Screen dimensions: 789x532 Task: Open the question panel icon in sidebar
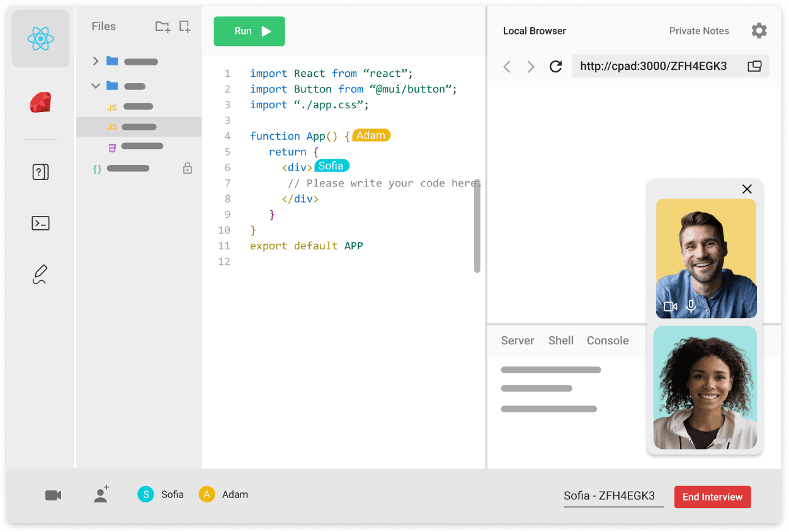point(40,172)
